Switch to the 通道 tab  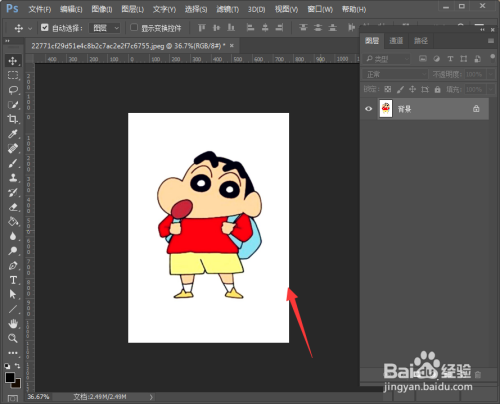point(396,41)
